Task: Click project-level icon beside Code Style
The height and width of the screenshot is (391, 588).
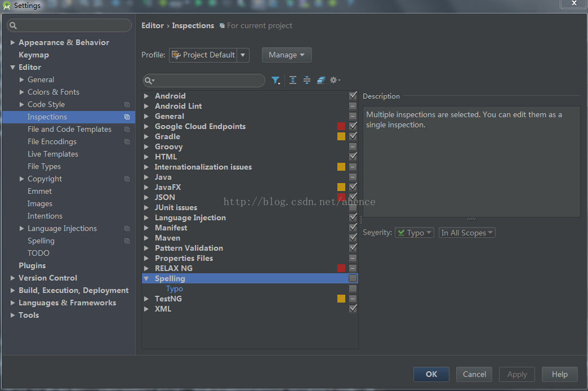Action: pyautogui.click(x=127, y=104)
